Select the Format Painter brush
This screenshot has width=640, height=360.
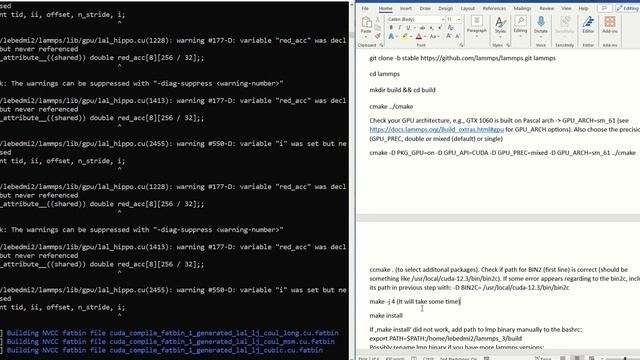point(378,36)
